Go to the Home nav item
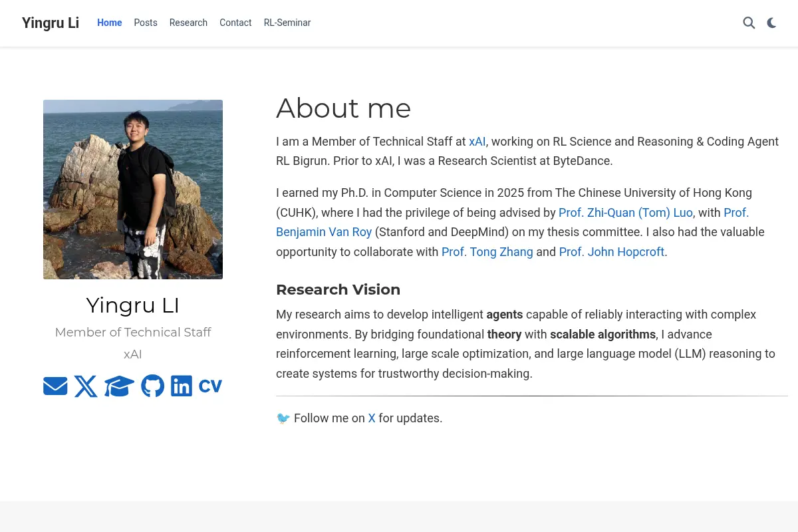The image size is (798, 532). (x=110, y=23)
